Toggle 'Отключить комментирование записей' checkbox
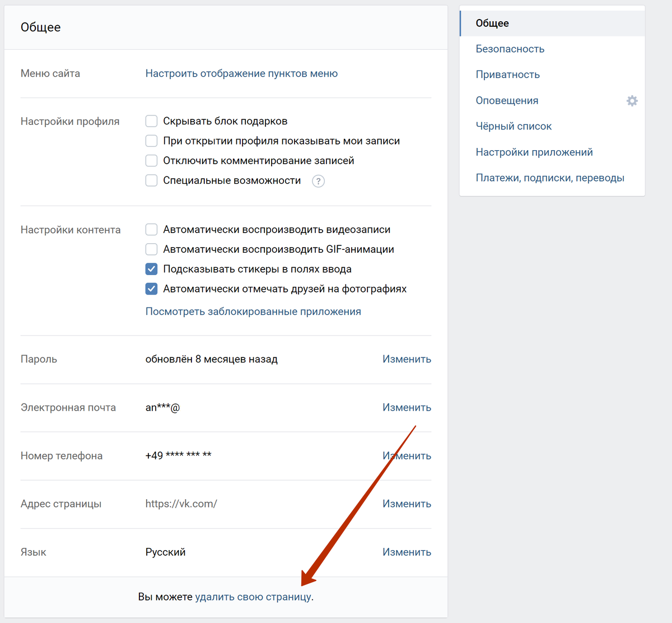Image resolution: width=672 pixels, height=623 pixels. (x=151, y=161)
